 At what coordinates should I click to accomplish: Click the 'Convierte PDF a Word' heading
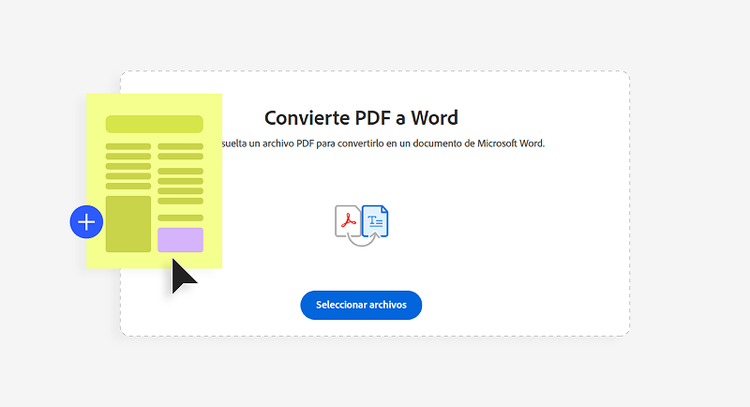click(361, 118)
